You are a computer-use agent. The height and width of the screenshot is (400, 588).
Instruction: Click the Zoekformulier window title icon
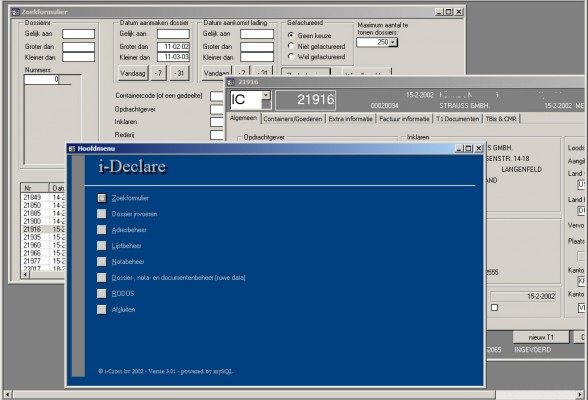[16, 12]
